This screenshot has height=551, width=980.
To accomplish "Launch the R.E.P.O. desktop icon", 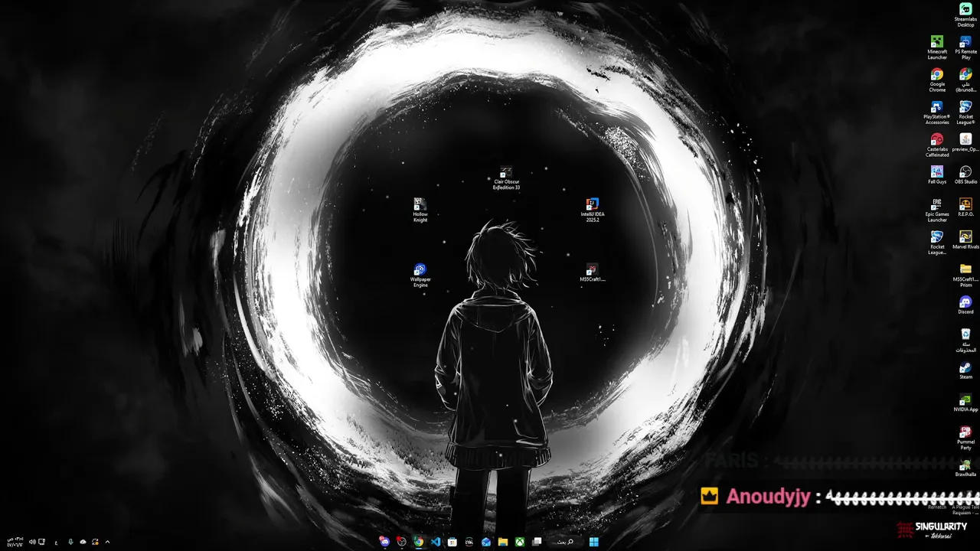I will point(965,207).
